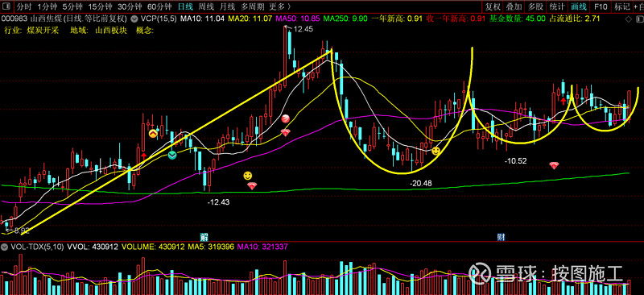
Task: Click the red diamond gem near 10.52
Action: [x=554, y=165]
